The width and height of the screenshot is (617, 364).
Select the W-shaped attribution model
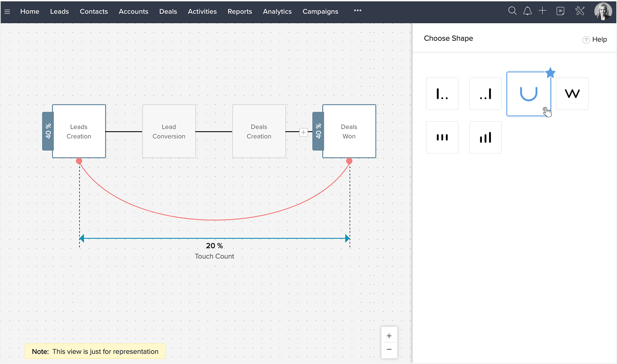point(572,93)
